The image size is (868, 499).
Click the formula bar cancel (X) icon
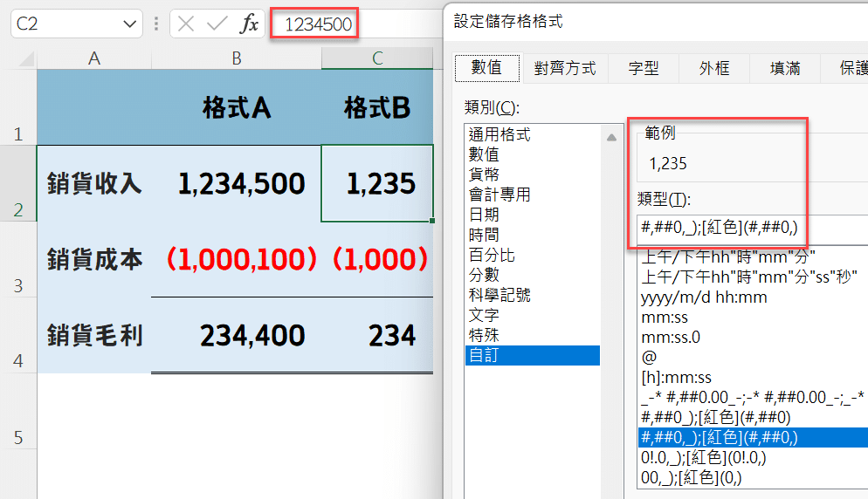point(186,24)
